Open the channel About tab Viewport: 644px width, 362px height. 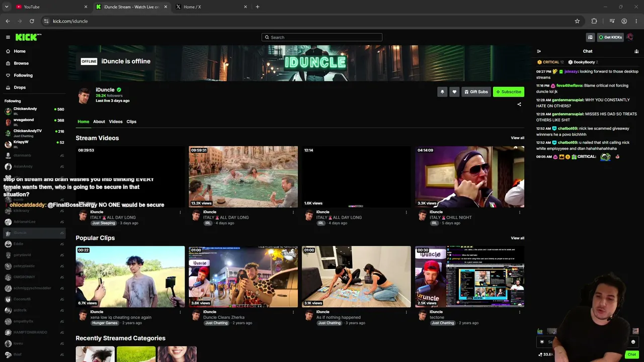click(99, 122)
